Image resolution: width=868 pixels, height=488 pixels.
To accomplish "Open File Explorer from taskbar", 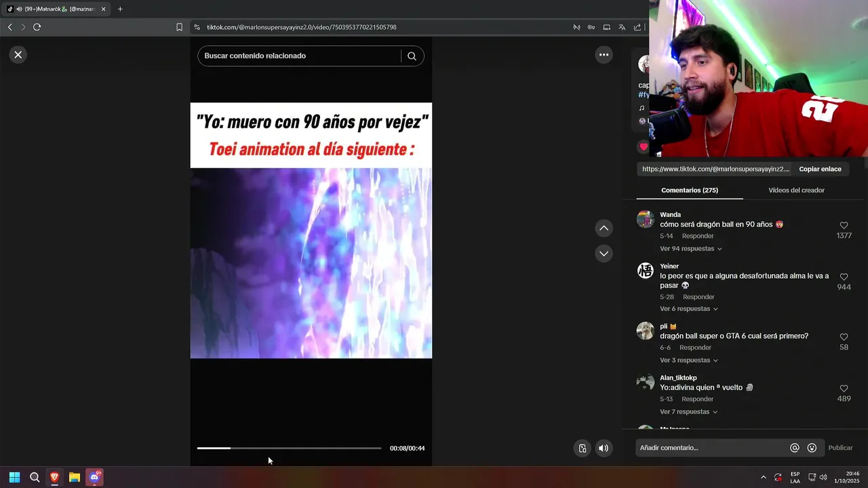I will click(x=75, y=477).
